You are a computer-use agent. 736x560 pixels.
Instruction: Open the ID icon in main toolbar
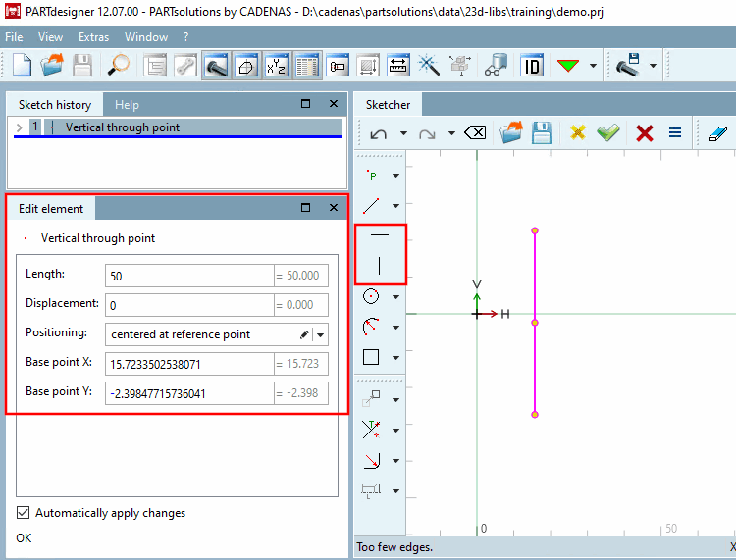pyautogui.click(x=531, y=65)
